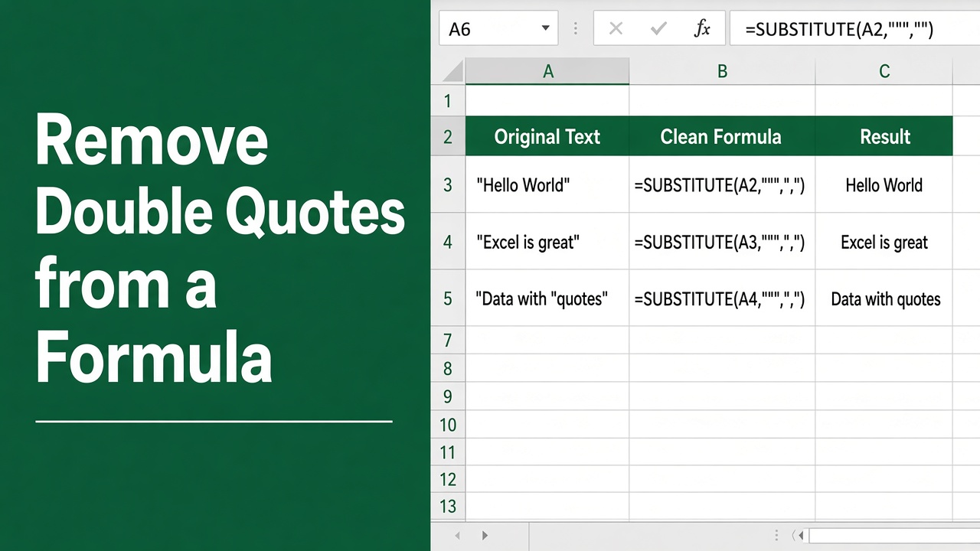Select row 10 header

(x=448, y=424)
